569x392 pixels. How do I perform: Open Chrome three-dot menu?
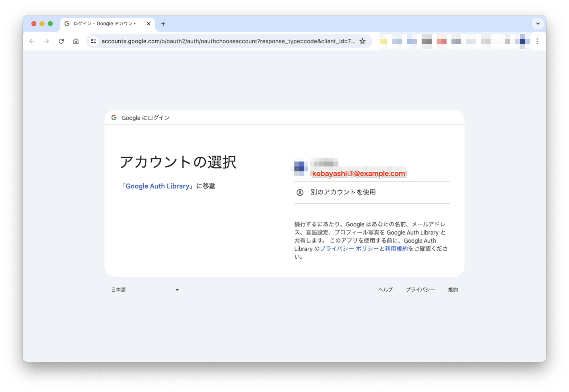coord(537,41)
